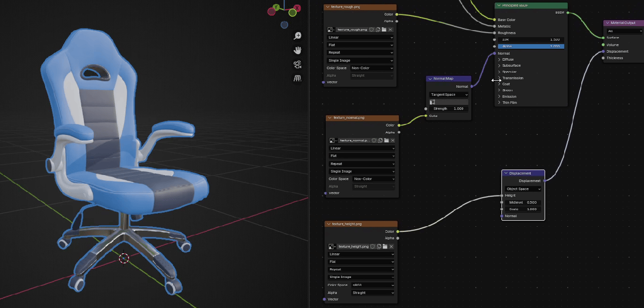This screenshot has height=308, width=644.
Task: Click the fake user shield on texture_rough.png
Action: point(371,30)
